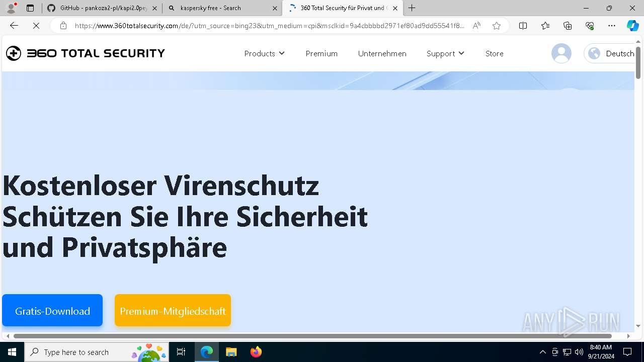Expand the Products dropdown menu
This screenshot has height=362, width=644.
264,53
